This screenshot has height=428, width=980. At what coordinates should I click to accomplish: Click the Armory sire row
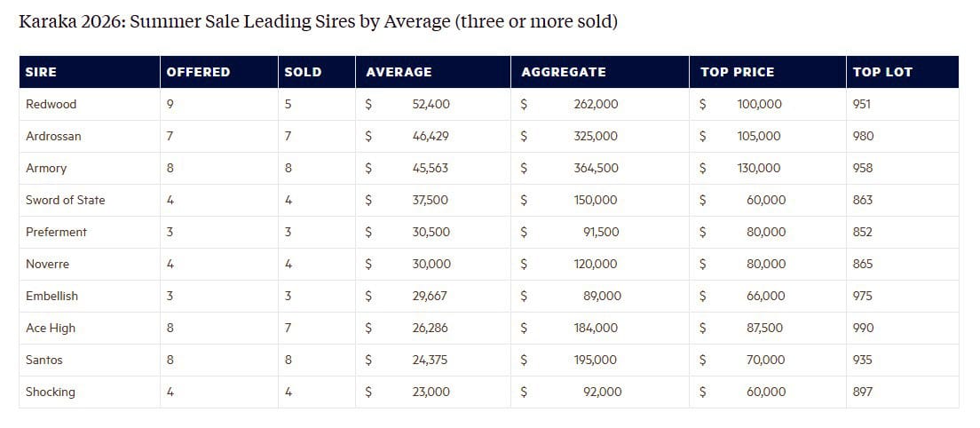tap(46, 168)
